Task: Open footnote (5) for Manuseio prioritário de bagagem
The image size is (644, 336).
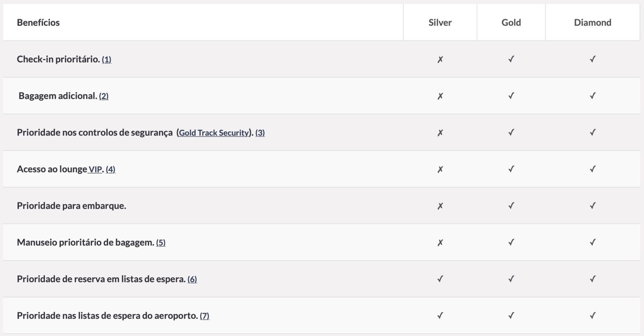Action: (x=161, y=243)
